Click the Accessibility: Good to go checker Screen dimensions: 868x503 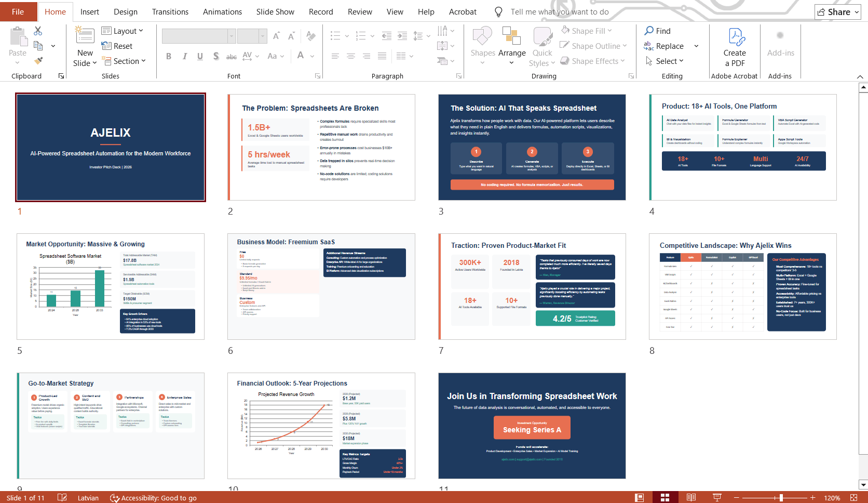[153, 497]
